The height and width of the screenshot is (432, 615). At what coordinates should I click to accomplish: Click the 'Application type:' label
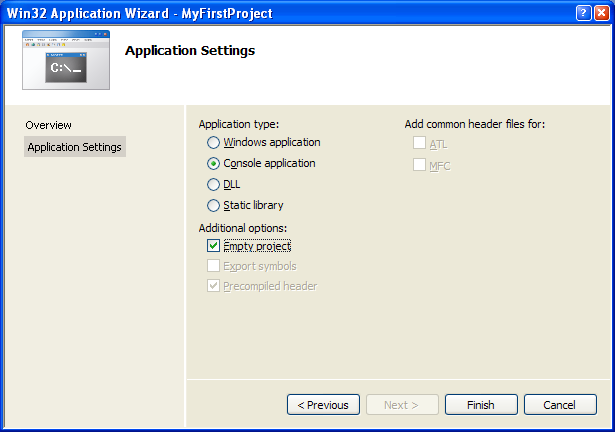(x=238, y=124)
